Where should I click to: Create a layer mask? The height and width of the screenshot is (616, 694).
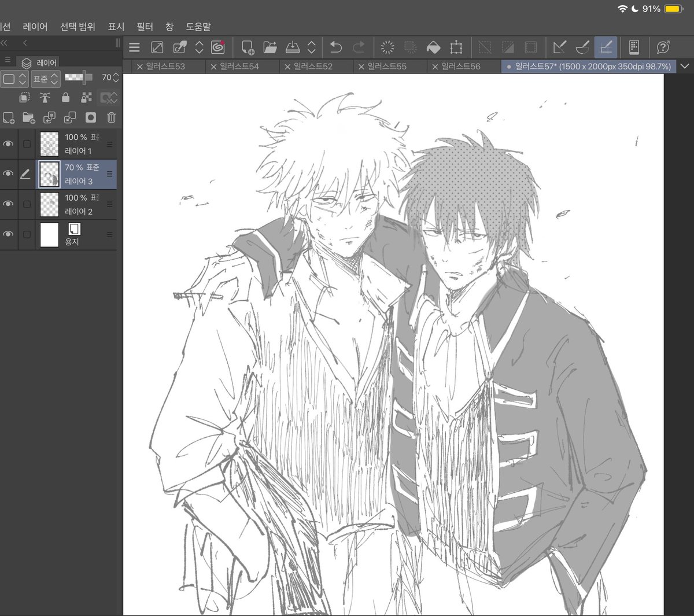91,118
